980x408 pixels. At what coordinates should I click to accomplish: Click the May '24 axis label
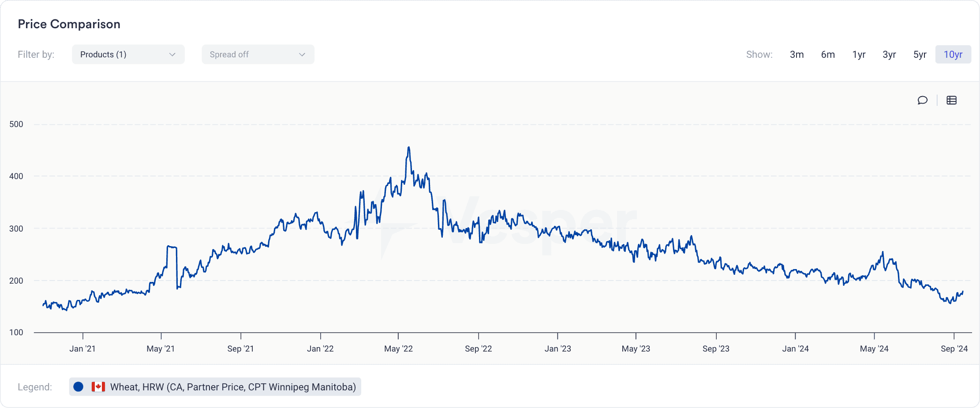(x=874, y=348)
